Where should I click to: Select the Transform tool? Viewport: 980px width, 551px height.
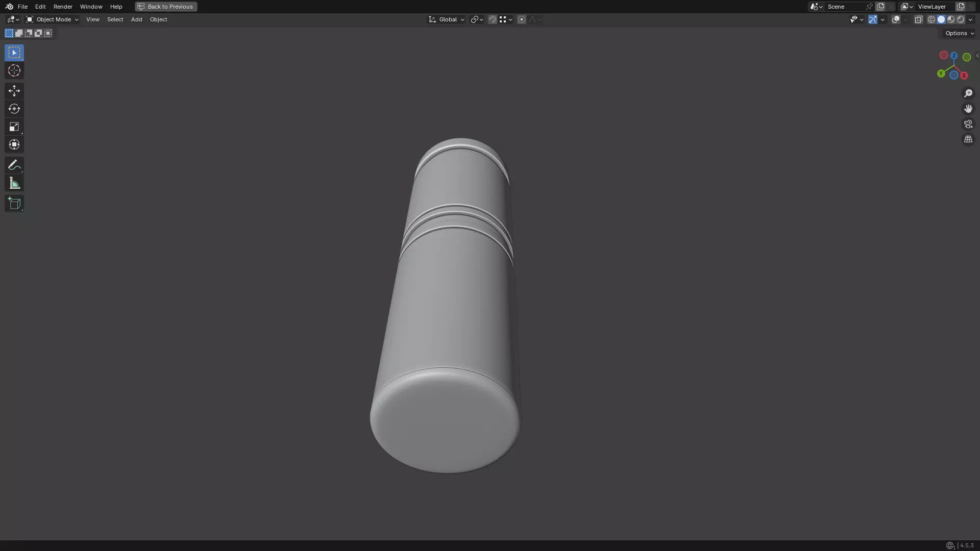pos(14,144)
